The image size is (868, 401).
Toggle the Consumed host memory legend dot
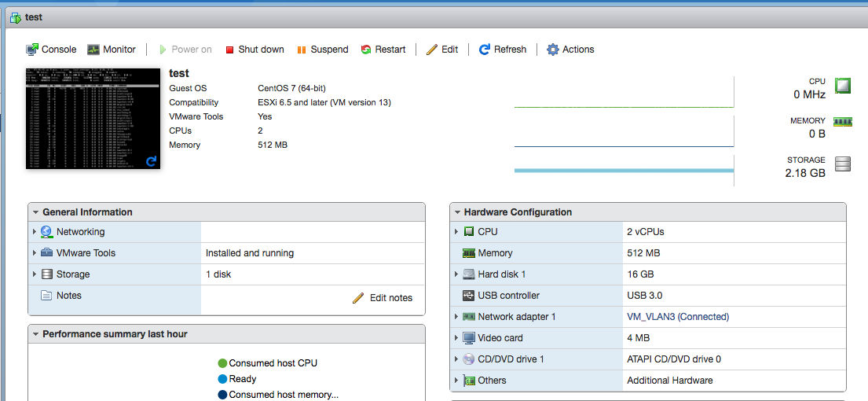(x=222, y=395)
